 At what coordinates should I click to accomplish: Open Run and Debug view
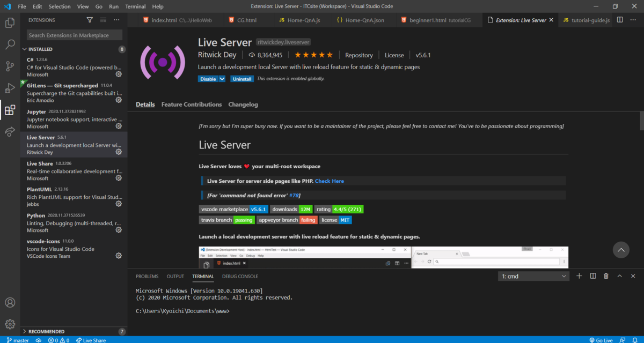pos(10,88)
